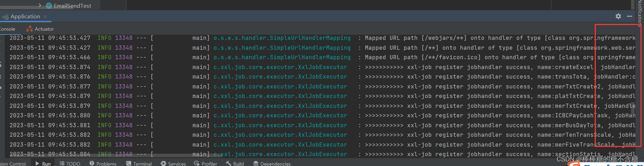The width and height of the screenshot is (644, 166).
Task: Open the Terminal tool window
Action: click(139, 164)
